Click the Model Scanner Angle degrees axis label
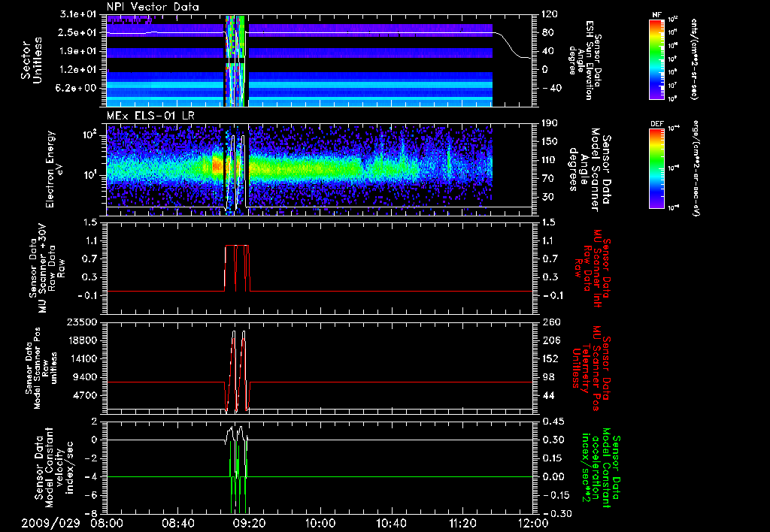The width and height of the screenshot is (770, 532). pos(590,169)
